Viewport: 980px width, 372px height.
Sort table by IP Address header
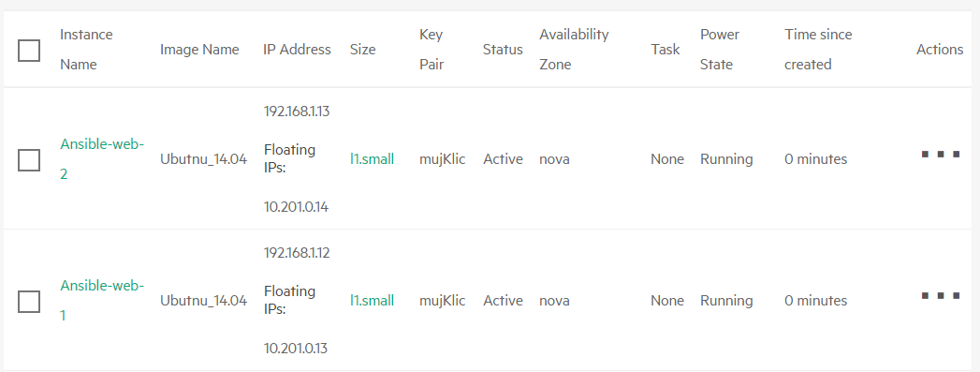(x=297, y=50)
